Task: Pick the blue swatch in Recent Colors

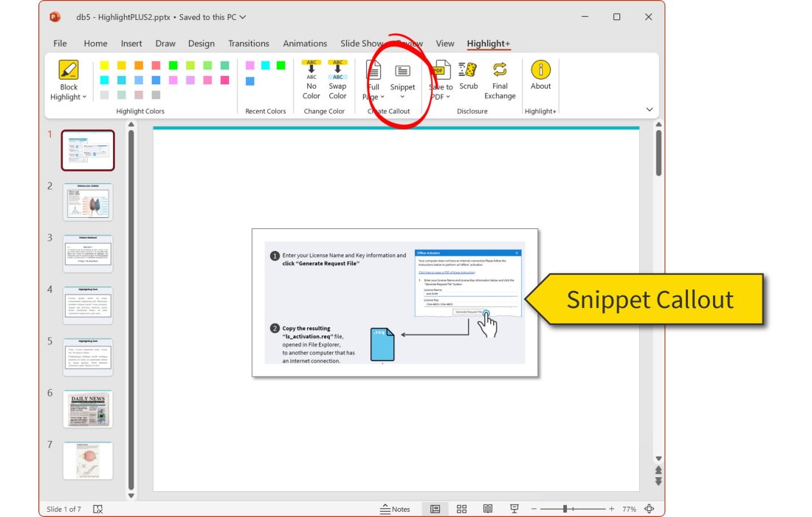Action: tap(250, 81)
